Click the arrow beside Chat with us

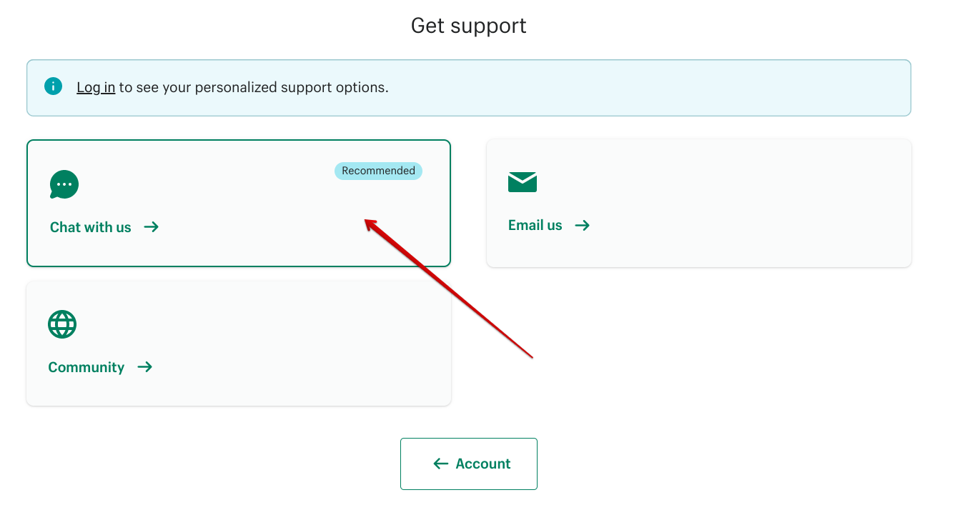[x=152, y=227]
